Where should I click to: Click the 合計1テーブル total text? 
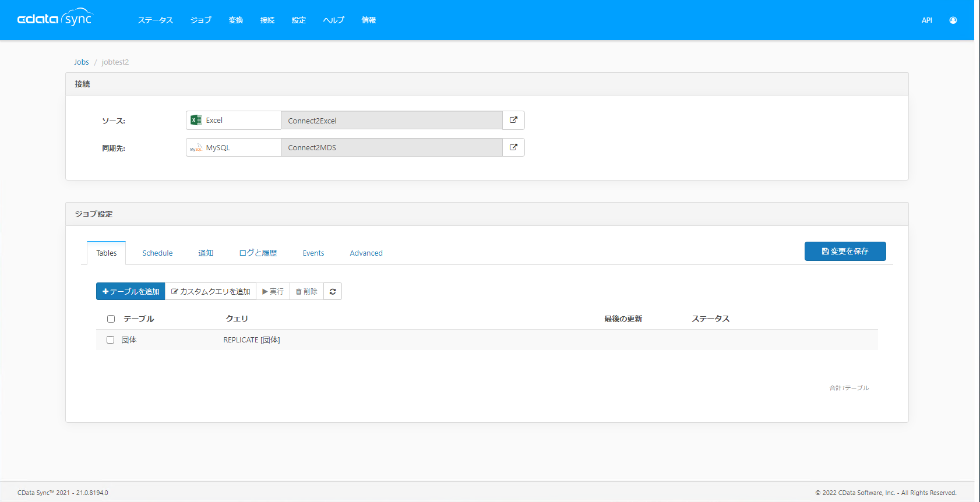click(x=849, y=388)
